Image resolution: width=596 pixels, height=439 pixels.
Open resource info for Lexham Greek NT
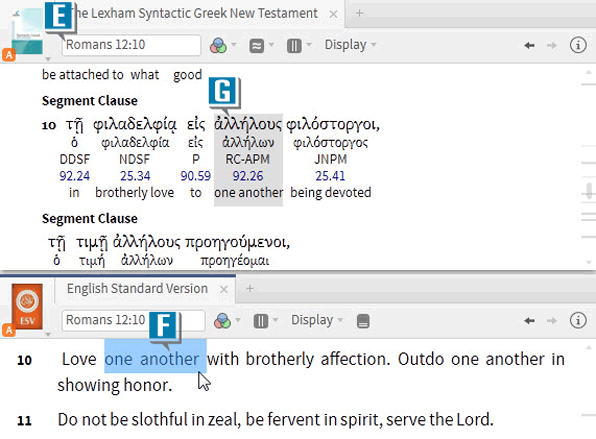(578, 45)
